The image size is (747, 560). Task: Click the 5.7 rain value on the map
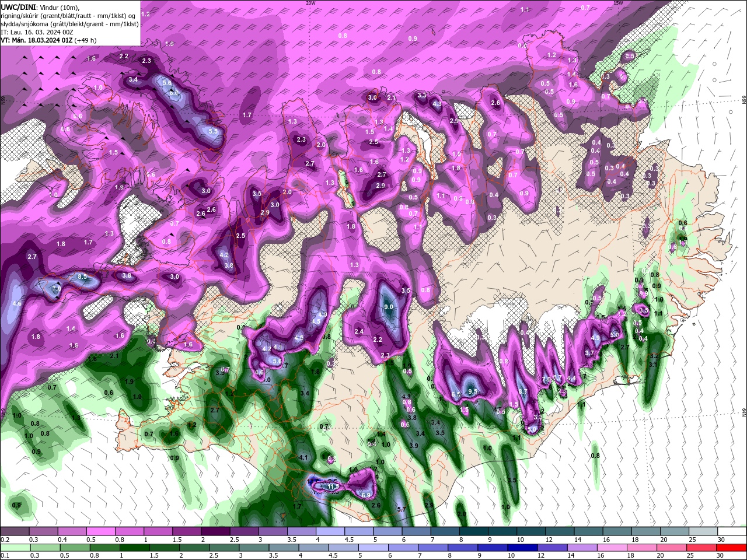(401, 509)
